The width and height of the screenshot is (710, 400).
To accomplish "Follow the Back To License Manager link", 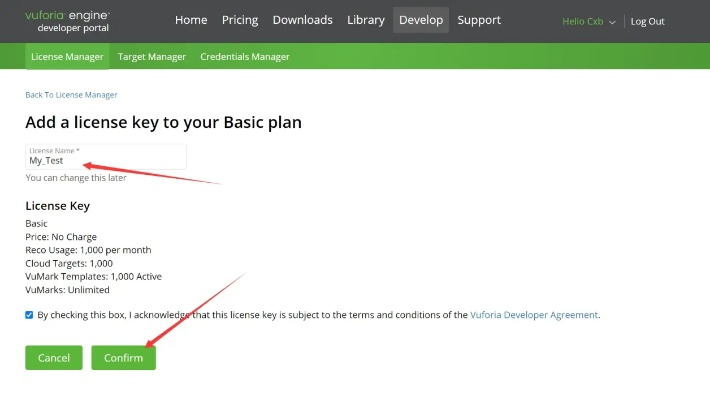I will pos(71,95).
